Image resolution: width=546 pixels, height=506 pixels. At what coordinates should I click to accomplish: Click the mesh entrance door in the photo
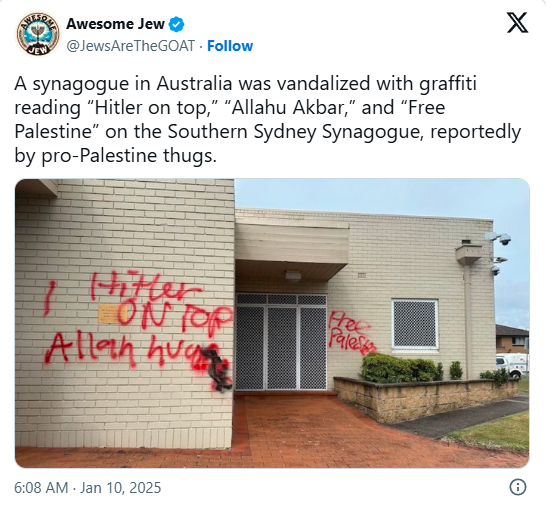tap(281, 342)
